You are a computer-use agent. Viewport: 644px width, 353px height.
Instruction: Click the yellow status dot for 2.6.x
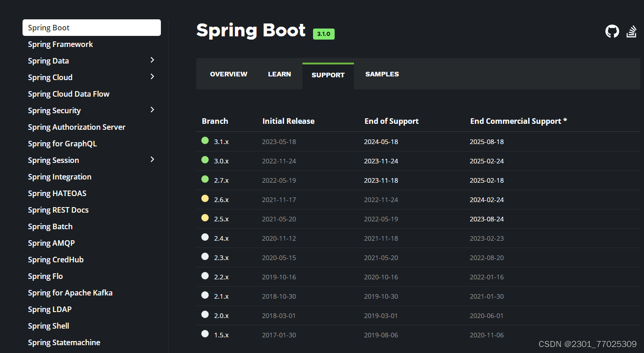tap(205, 198)
